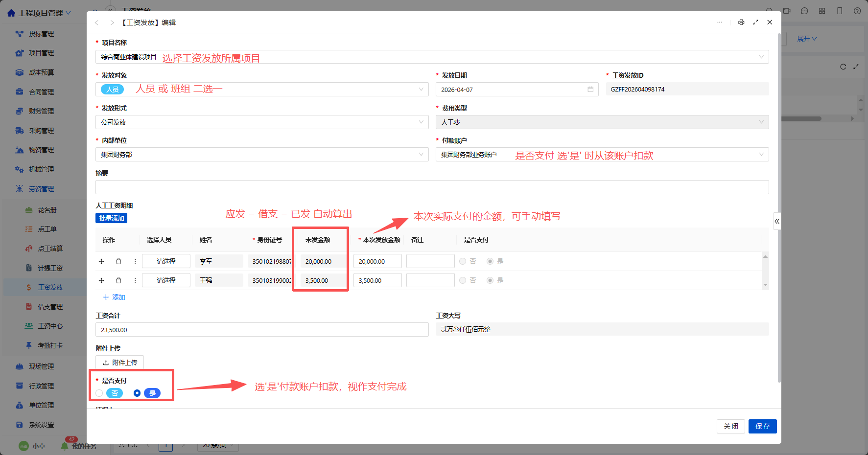Open 财务管理 in the sidebar

coord(41,111)
